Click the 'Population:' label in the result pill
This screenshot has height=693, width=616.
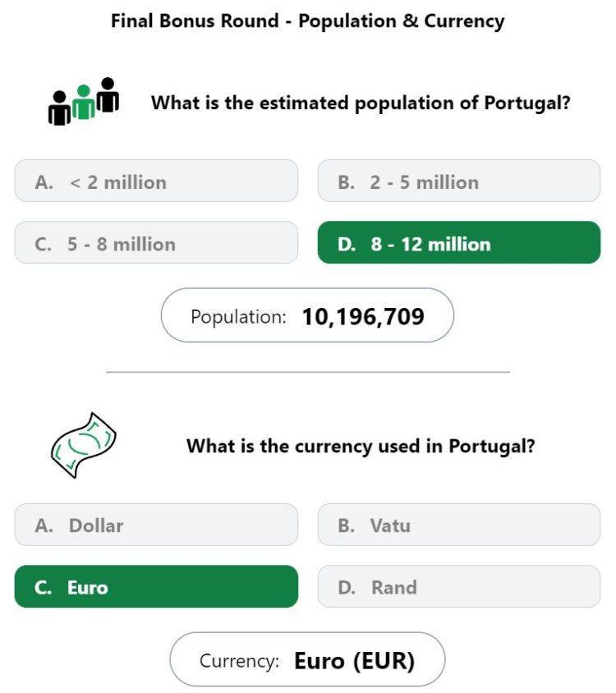tap(238, 317)
